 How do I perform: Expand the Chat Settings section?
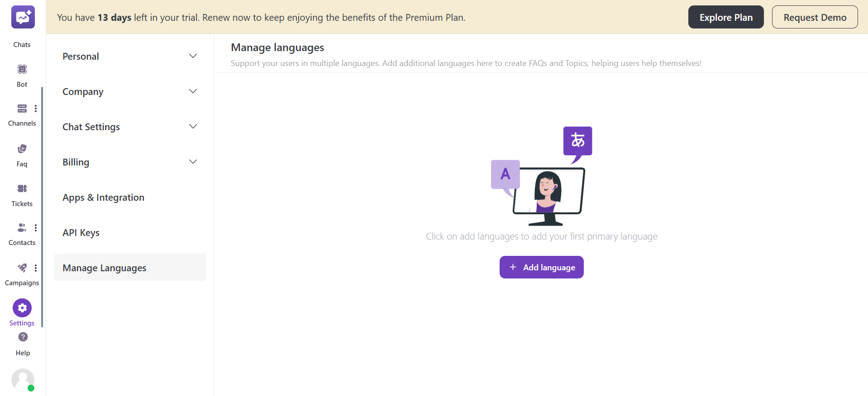coord(193,127)
